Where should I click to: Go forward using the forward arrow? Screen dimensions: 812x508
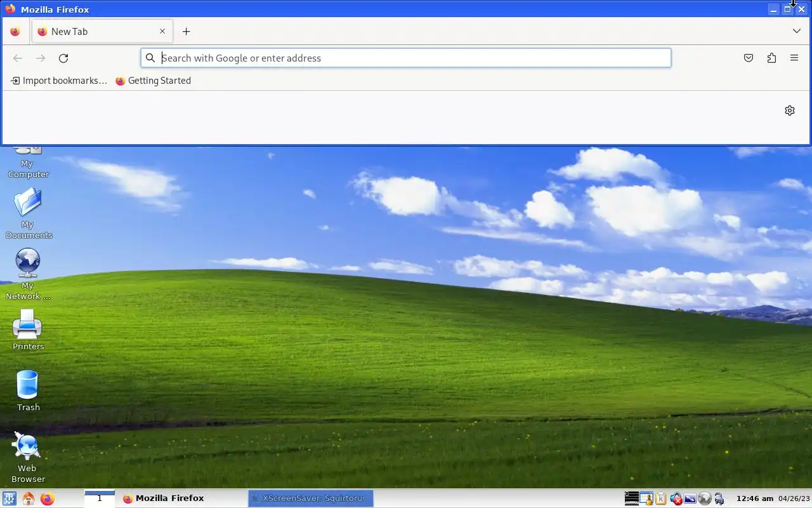click(41, 58)
